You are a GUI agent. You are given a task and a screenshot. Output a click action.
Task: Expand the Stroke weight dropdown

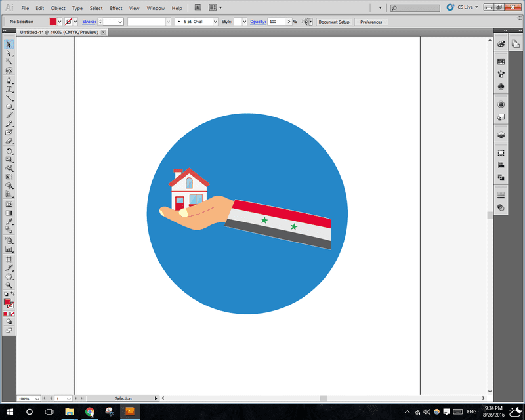120,22
